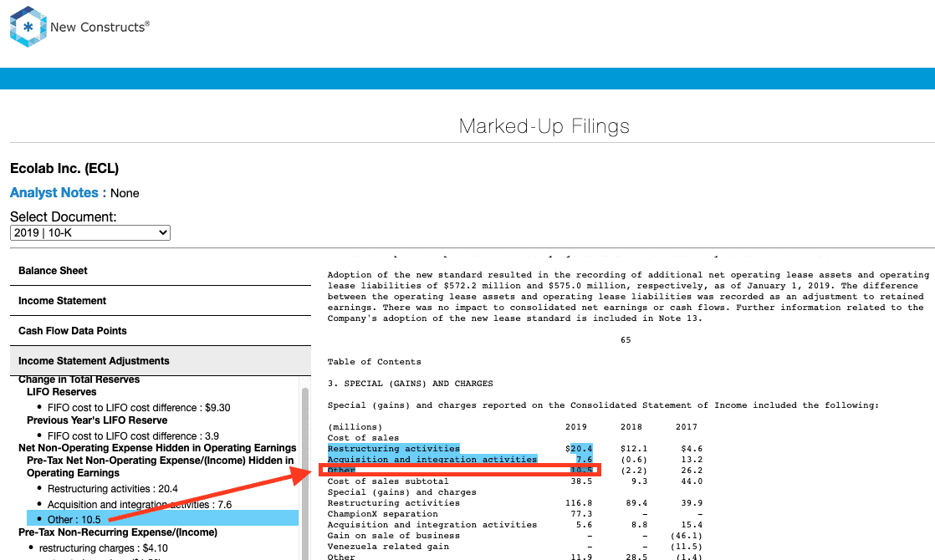Click the 'Marked-Up Filings' page title
Screen dimensions: 935x560
coord(544,126)
